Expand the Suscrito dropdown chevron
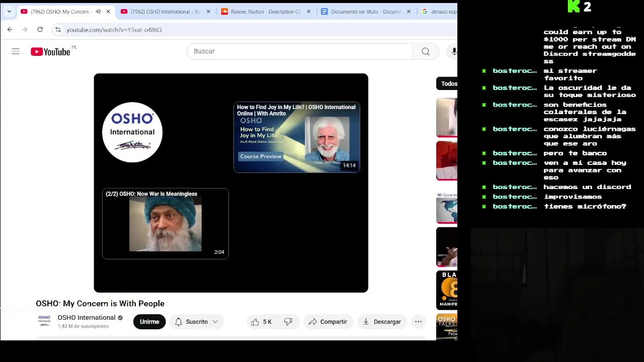Viewport: 644px width, 362px height. (215, 322)
